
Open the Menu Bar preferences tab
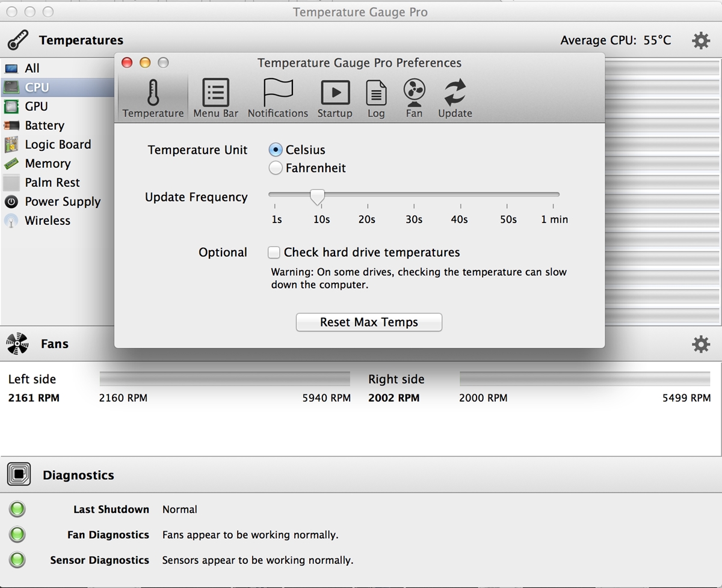point(215,98)
